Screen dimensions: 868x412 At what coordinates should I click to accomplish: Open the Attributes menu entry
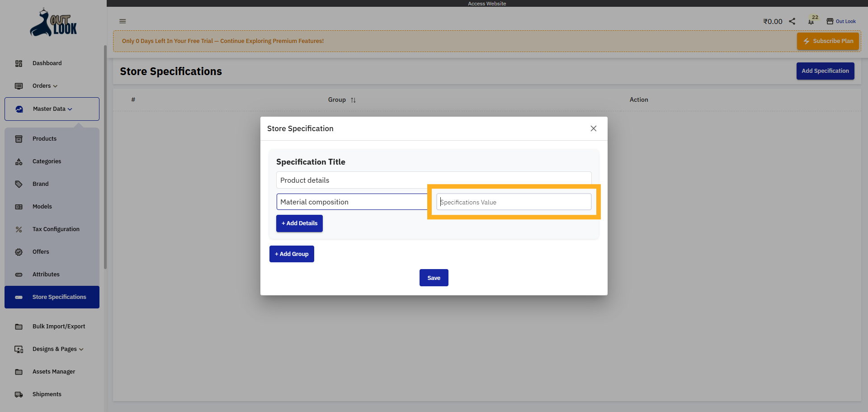click(x=46, y=275)
